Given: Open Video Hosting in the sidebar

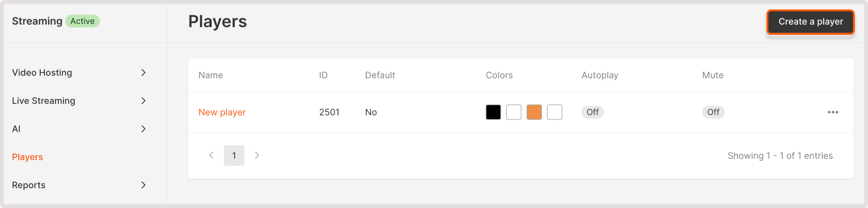Looking at the screenshot, I should tap(42, 72).
